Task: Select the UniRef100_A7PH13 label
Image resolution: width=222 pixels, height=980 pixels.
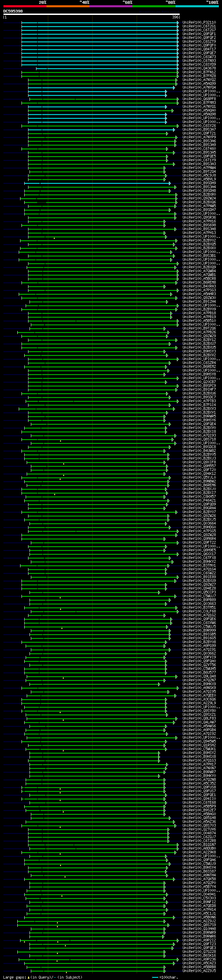Action: [x=199, y=233]
